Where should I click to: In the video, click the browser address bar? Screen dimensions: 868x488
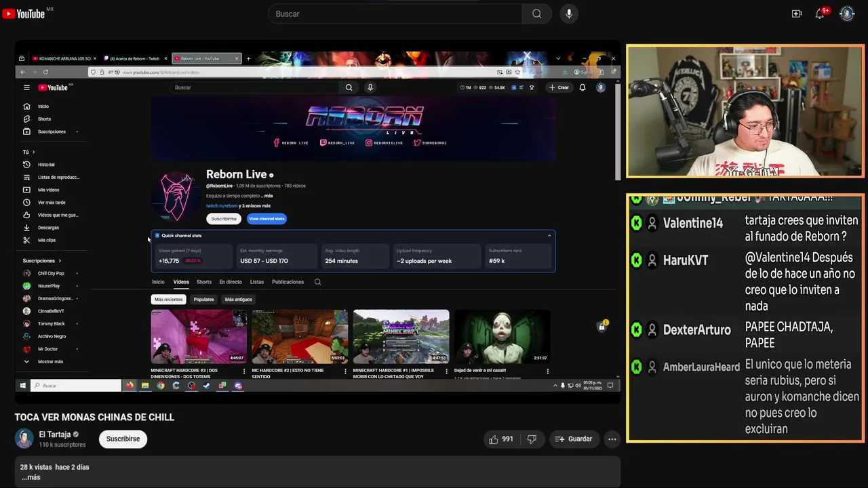pyautogui.click(x=305, y=72)
